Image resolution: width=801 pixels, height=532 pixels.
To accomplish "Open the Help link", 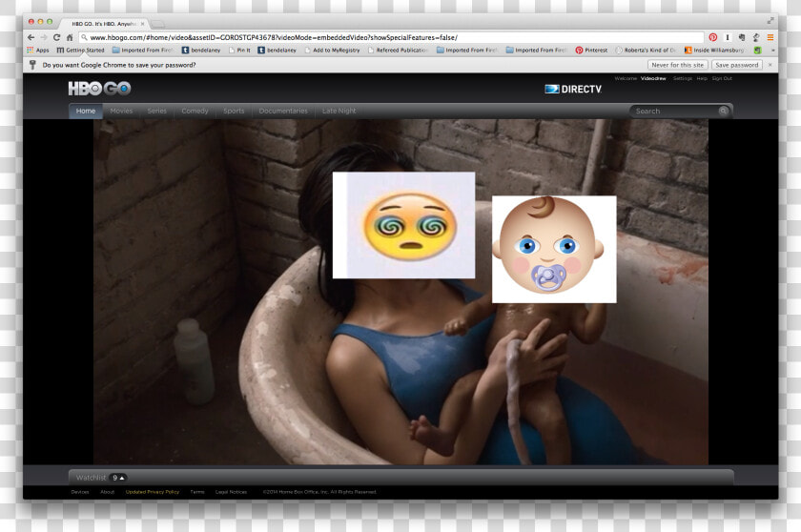I will pos(702,78).
